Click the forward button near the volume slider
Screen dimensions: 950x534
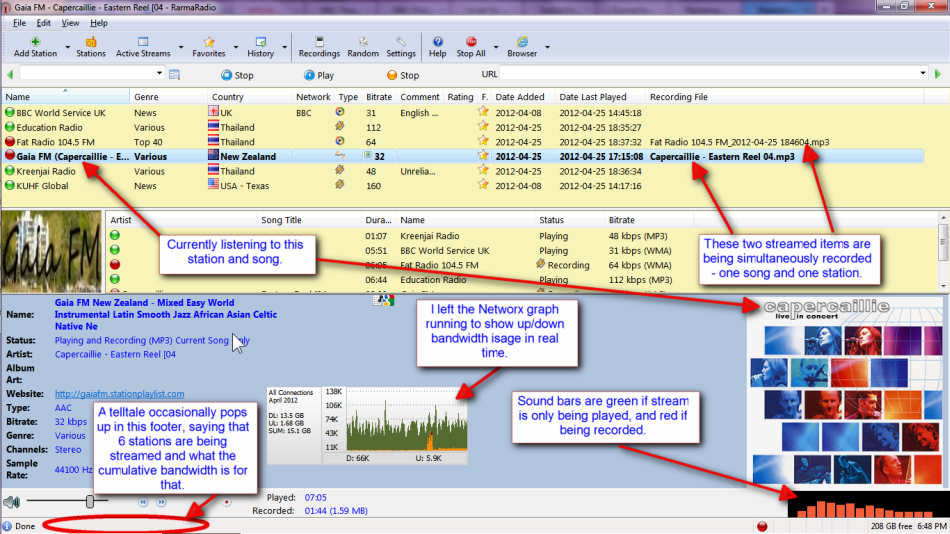point(161,502)
